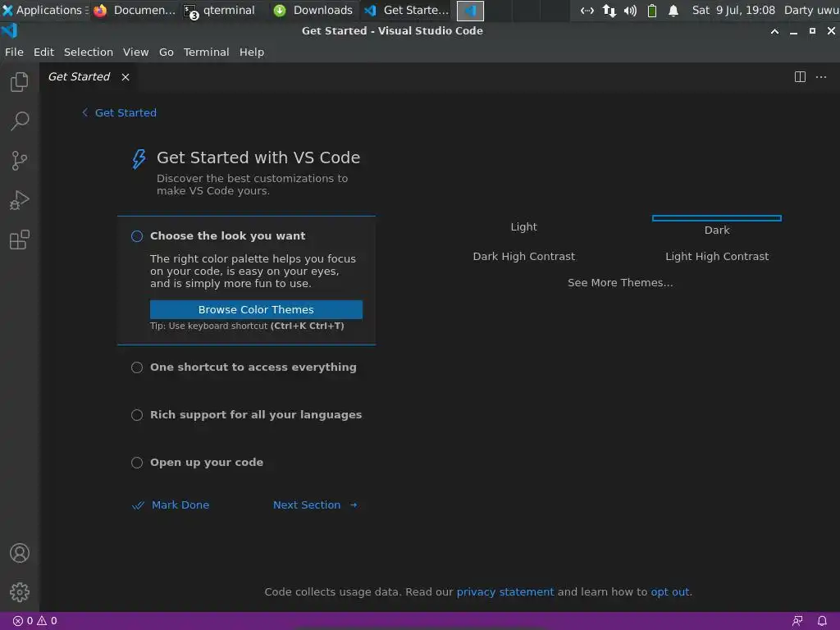Open the Terminal menu

tap(206, 52)
